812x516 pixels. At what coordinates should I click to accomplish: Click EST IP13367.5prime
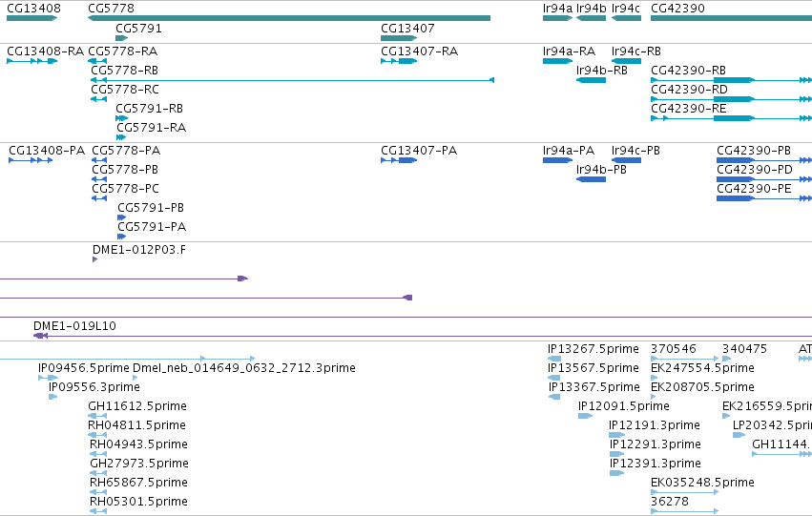pos(594,387)
